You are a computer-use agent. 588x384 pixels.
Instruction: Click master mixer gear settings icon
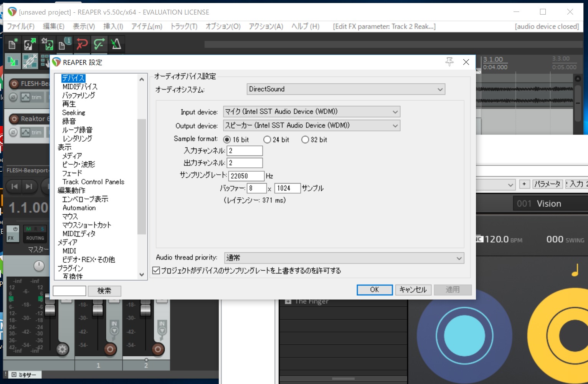pos(62,349)
